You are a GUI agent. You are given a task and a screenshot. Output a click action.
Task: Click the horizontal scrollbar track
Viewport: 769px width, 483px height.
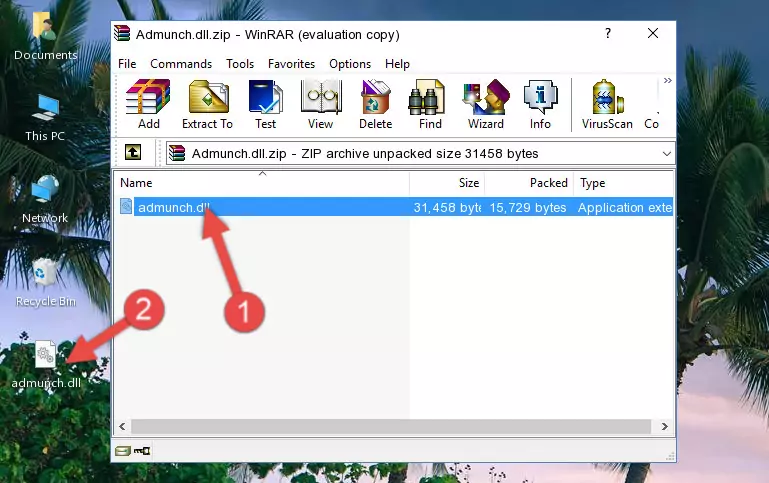tap(391, 426)
